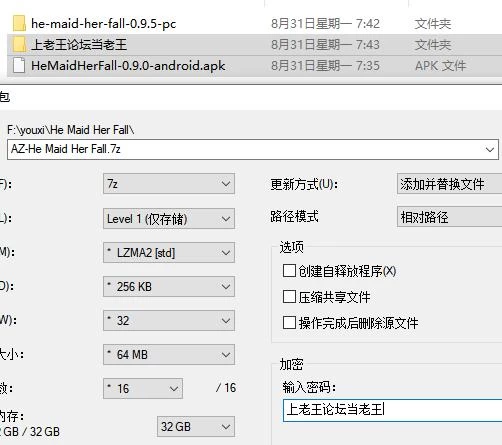502x445 pixels.
Task: Select HeMaidHerFall-0.9.0-android.apk file name
Action: click(x=128, y=66)
